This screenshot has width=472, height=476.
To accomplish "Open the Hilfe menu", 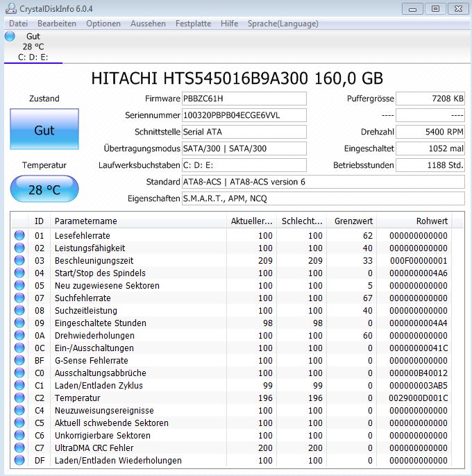I will click(x=229, y=24).
